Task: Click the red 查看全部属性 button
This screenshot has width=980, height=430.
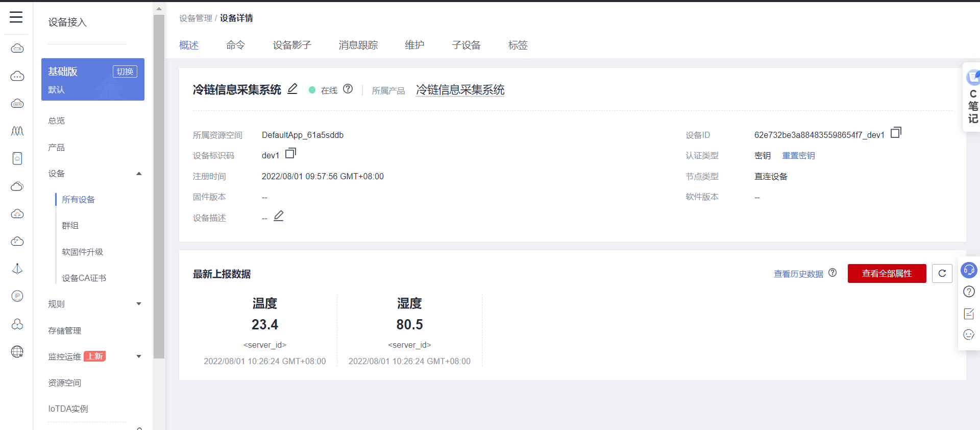Action: coord(887,273)
